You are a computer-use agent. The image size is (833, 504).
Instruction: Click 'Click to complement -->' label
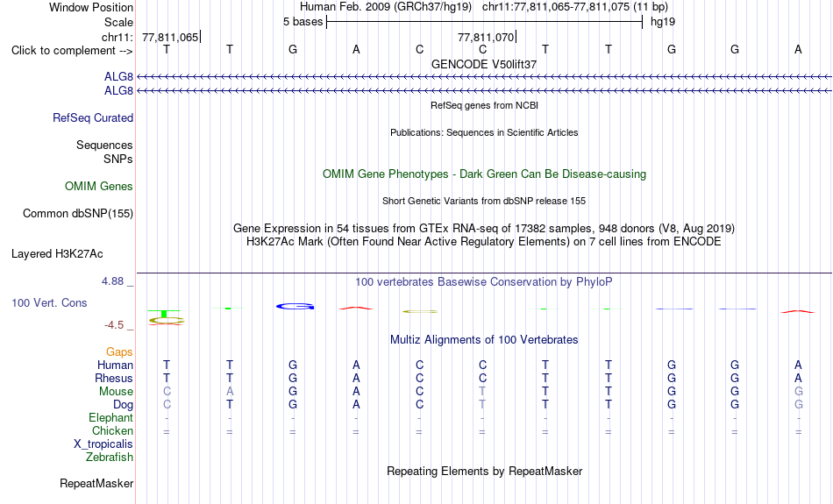(x=72, y=51)
